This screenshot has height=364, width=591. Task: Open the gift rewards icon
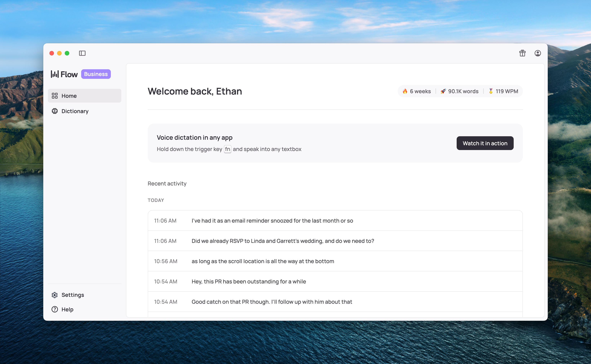(522, 53)
